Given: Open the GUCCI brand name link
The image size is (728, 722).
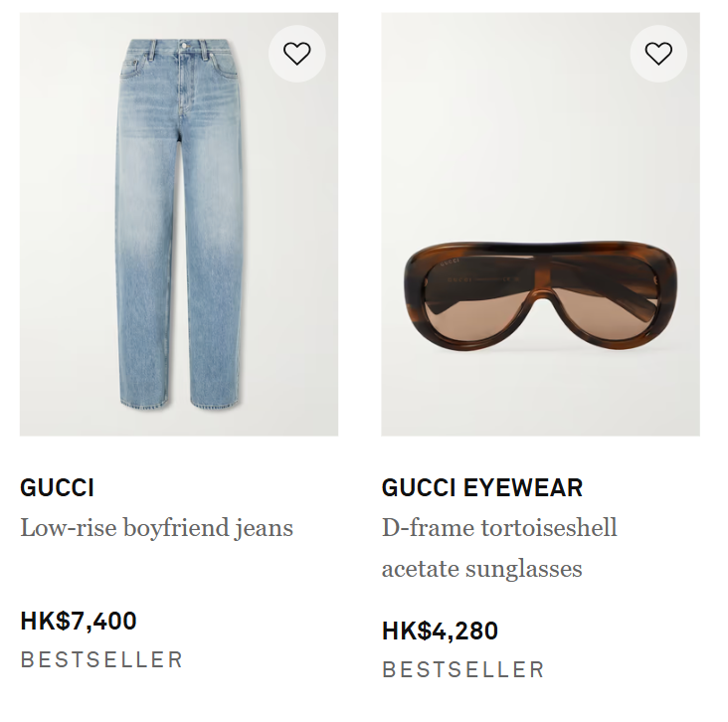Looking at the screenshot, I should pos(57,488).
